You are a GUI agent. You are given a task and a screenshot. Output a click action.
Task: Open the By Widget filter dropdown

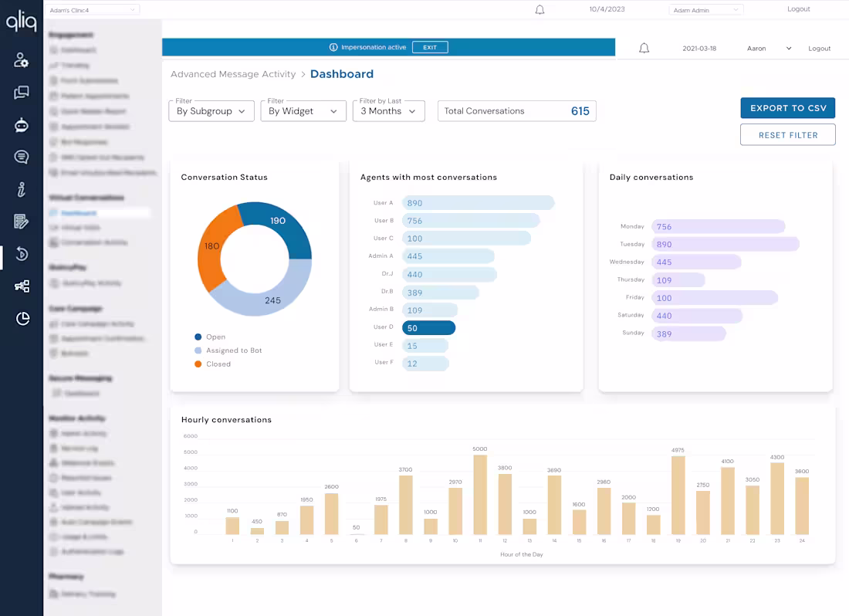(x=303, y=110)
